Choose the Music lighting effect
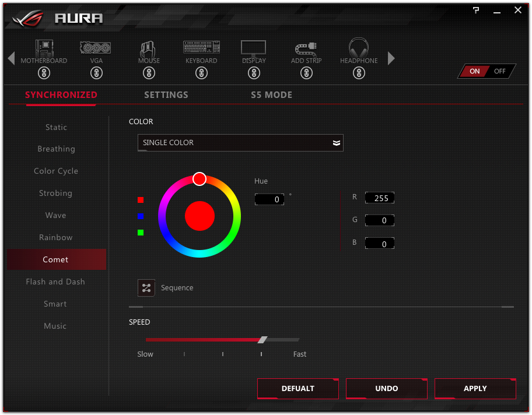The width and height of the screenshot is (532, 415). 57,326
